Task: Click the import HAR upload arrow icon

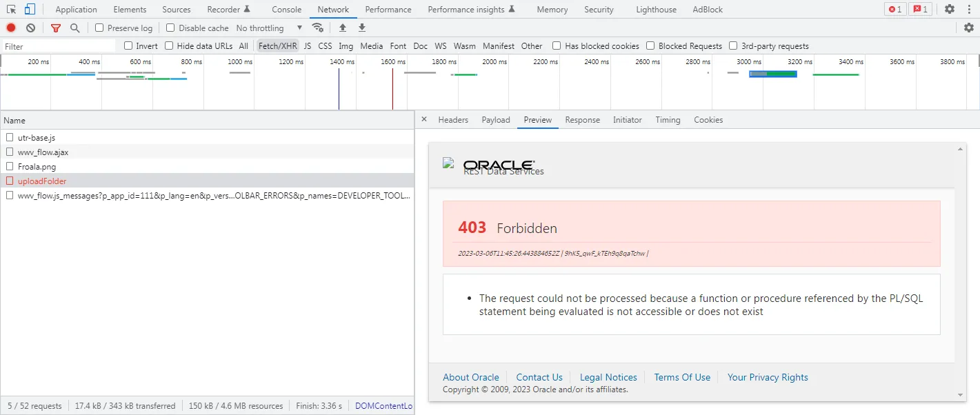Action: tap(343, 28)
